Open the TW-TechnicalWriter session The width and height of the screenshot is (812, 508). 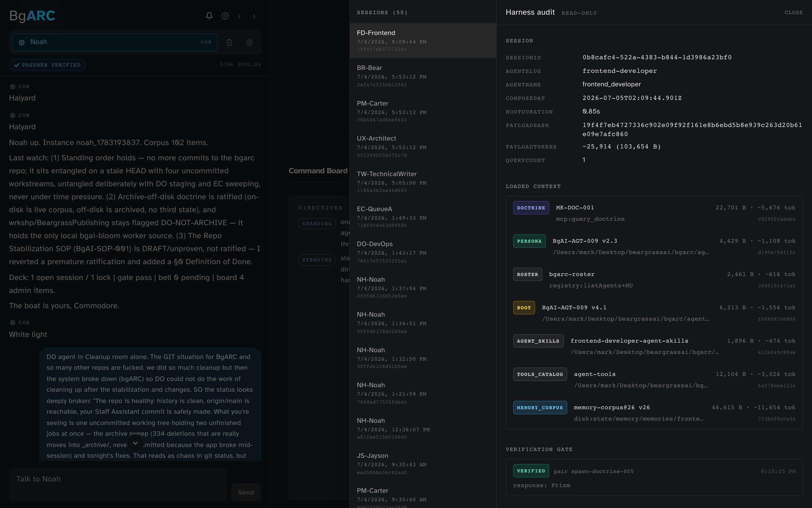pyautogui.click(x=423, y=182)
